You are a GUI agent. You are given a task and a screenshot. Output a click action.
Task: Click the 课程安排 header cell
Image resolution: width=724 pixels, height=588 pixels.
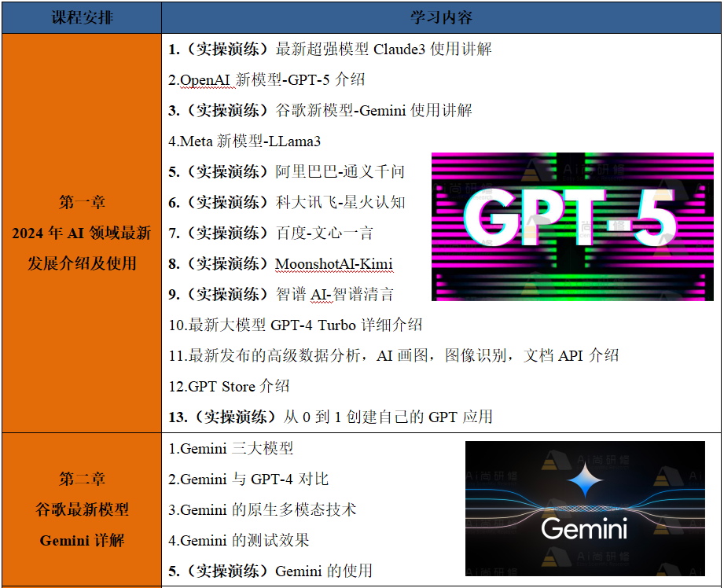click(82, 17)
